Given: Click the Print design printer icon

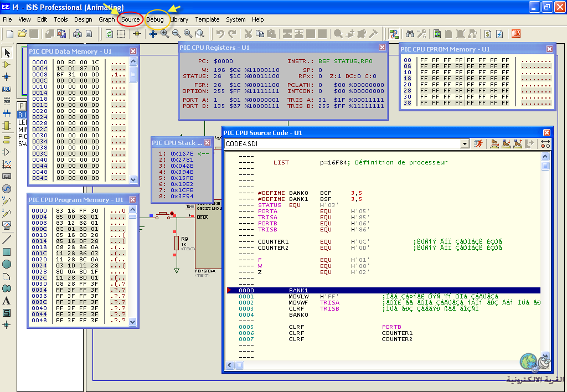Looking at the screenshot, I should [x=78, y=34].
